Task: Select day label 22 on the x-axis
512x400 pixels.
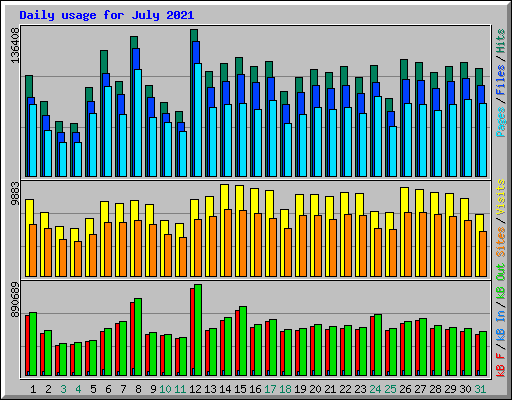Action: 345,389
